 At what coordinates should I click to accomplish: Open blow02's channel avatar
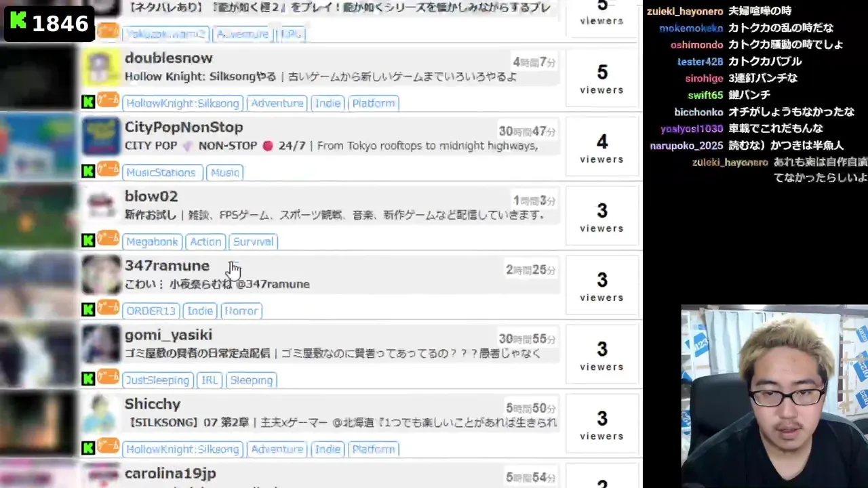[x=101, y=206]
